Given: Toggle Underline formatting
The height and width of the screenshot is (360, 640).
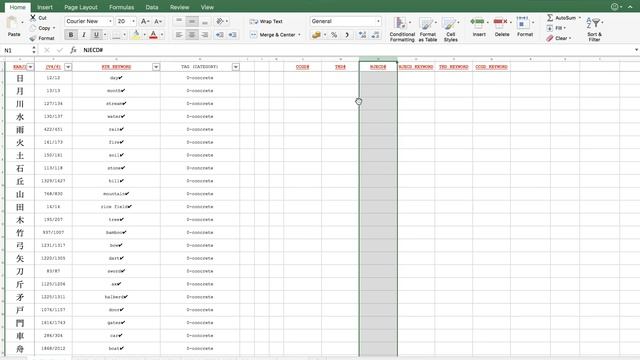Looking at the screenshot, I should tap(96, 35).
